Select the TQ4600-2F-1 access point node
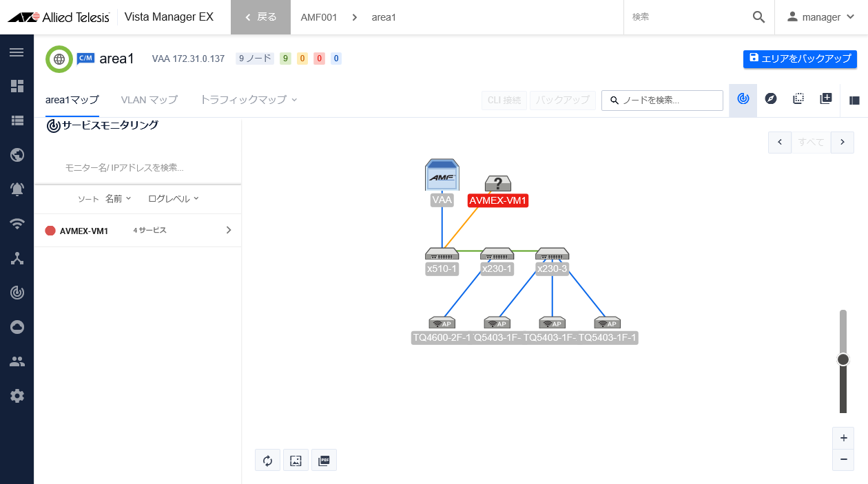Image resolution: width=868 pixels, height=484 pixels. pos(442,323)
